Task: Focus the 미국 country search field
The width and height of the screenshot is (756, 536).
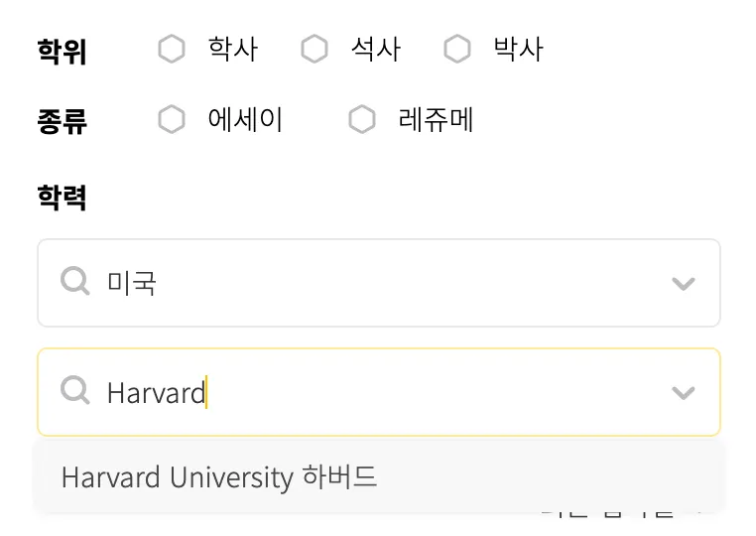Action: tap(377, 283)
